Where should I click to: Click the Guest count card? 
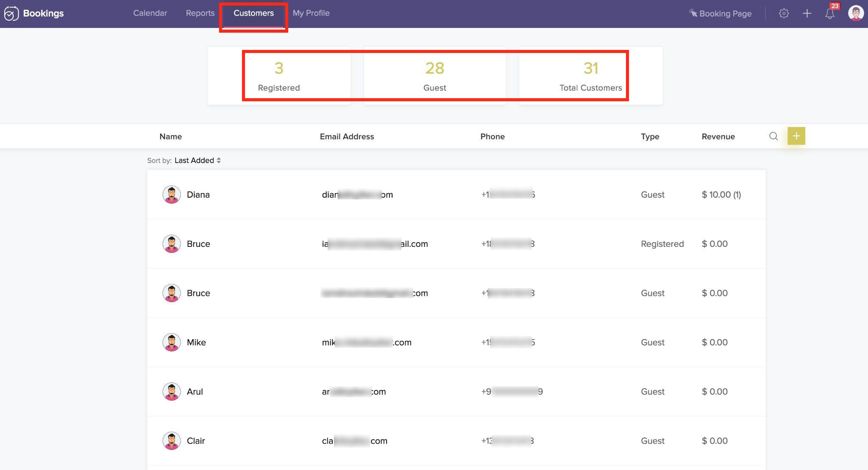pos(434,76)
